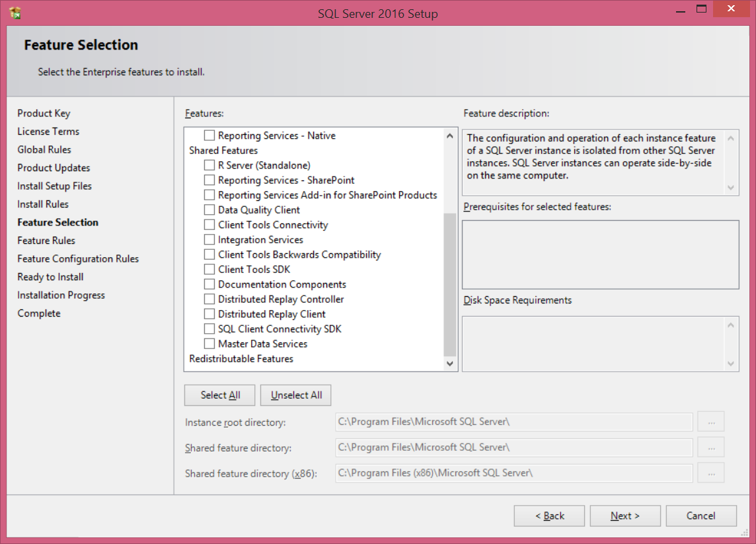756x544 pixels.
Task: Click the Select All button
Action: [220, 395]
